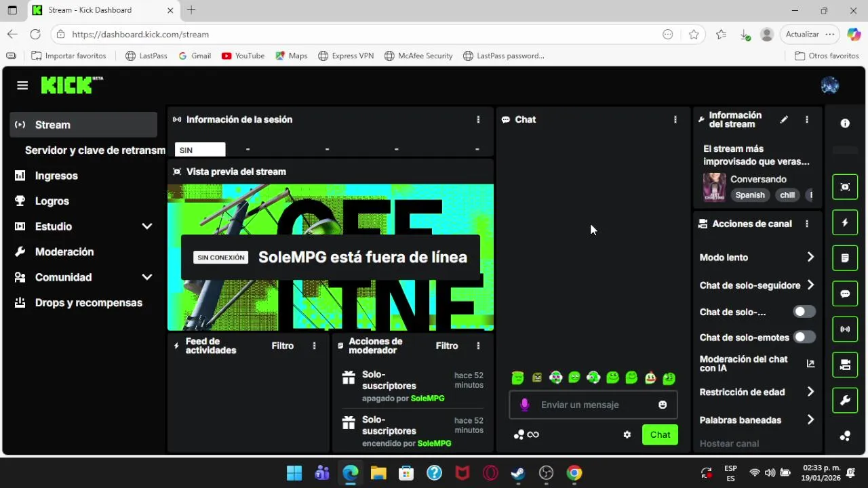This screenshot has height=488, width=868.
Task: Open the hamburger menu beside Kick logo
Action: click(x=22, y=85)
